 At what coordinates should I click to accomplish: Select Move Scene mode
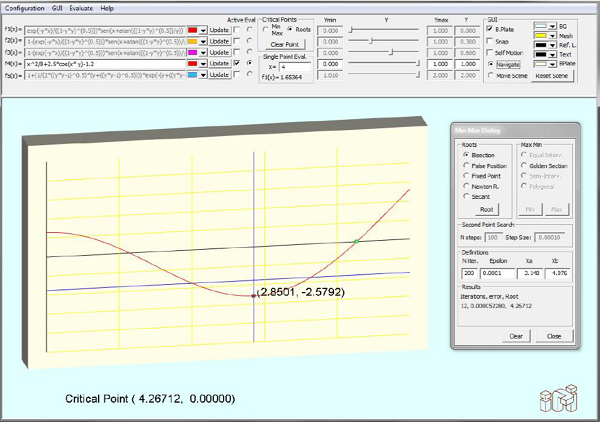pyautogui.click(x=489, y=74)
